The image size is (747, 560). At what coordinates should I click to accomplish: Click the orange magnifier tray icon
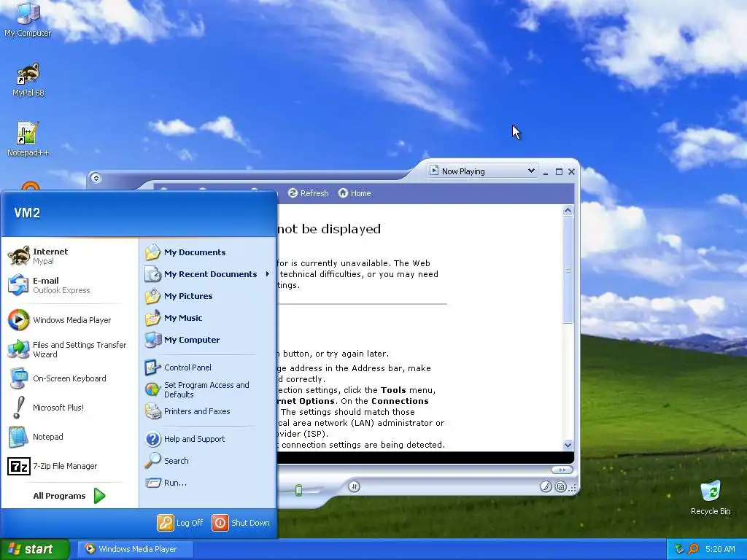[x=693, y=549]
